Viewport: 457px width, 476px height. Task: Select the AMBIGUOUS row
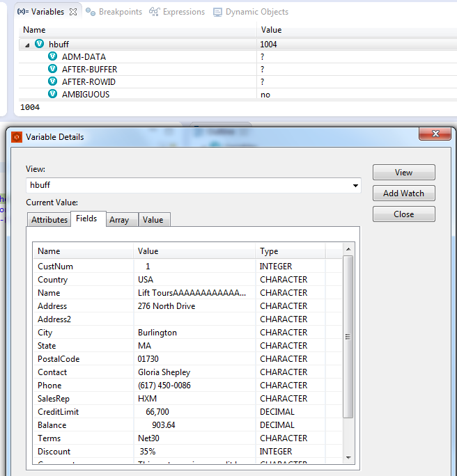point(238,94)
